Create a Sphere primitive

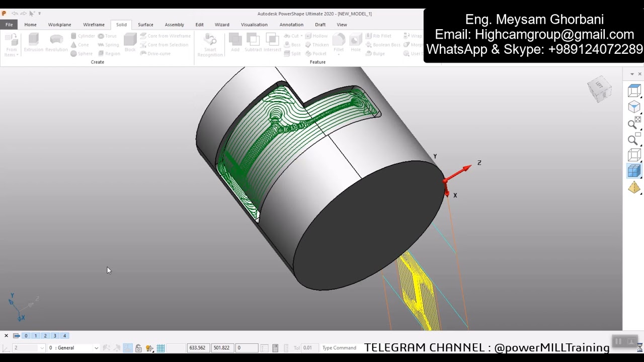(82, 53)
